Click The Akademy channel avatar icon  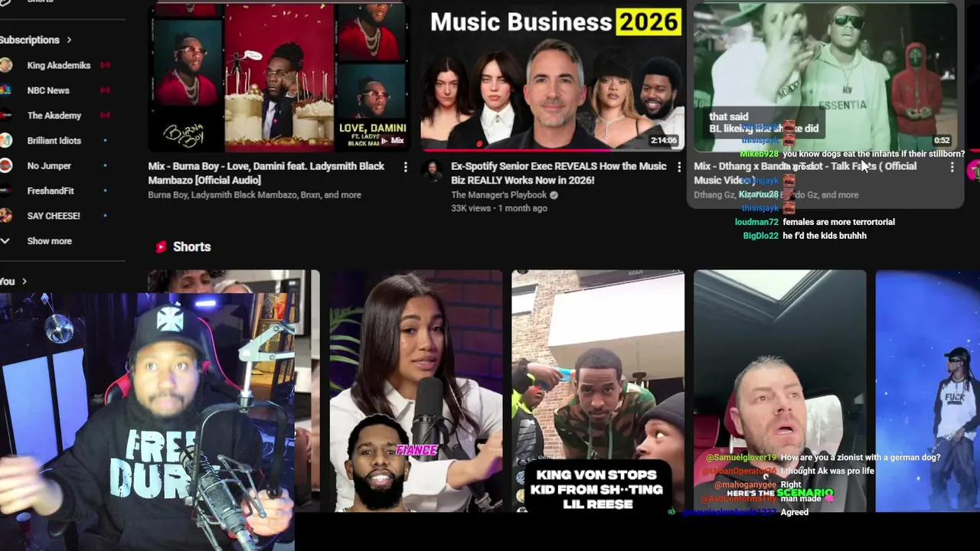point(5,116)
